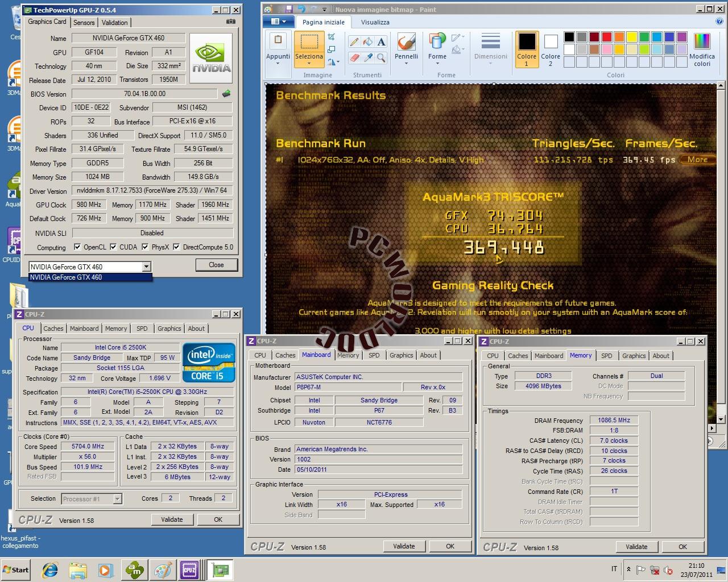
Task: Select the Fill with color bucket tool
Action: point(367,42)
